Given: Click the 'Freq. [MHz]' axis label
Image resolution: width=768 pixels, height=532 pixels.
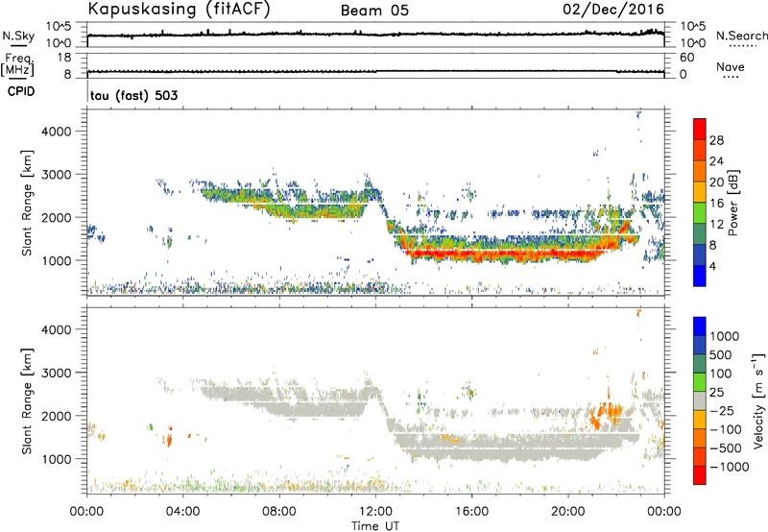Looking at the screenshot, I should 17,64.
